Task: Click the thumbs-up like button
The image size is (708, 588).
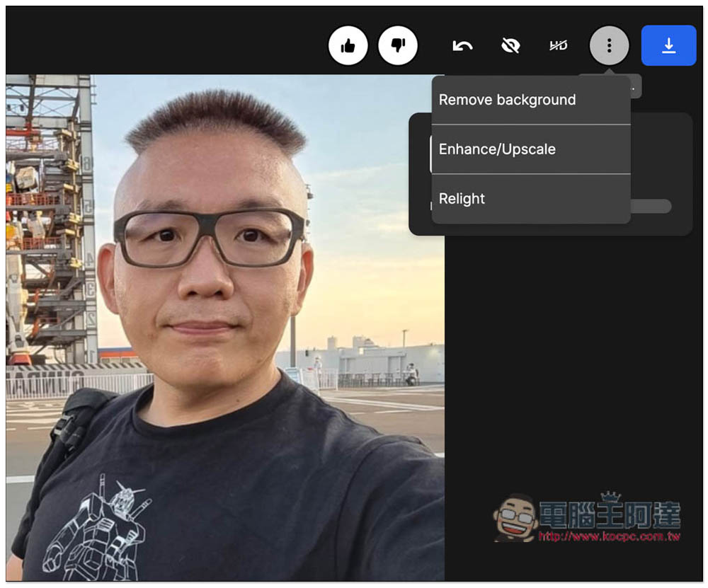Action: (x=348, y=46)
